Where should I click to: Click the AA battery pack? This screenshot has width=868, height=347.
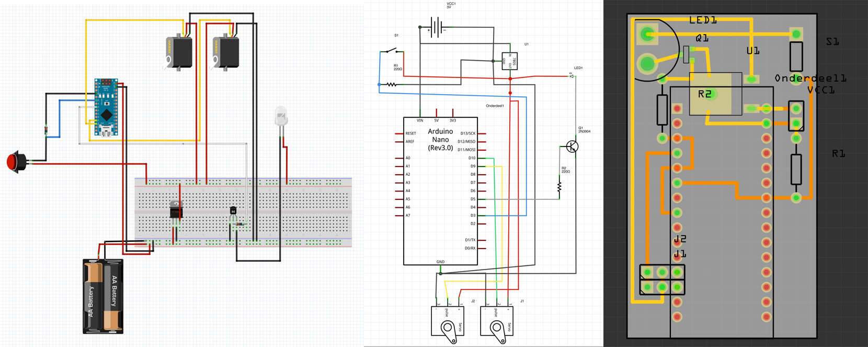(104, 296)
